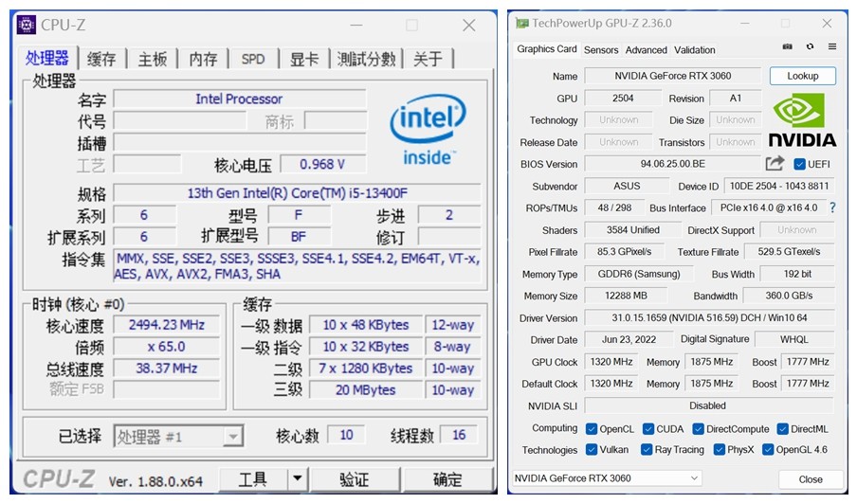Toggle the UEFI checkbox
Screen dimensions: 857x504
pyautogui.click(x=799, y=164)
